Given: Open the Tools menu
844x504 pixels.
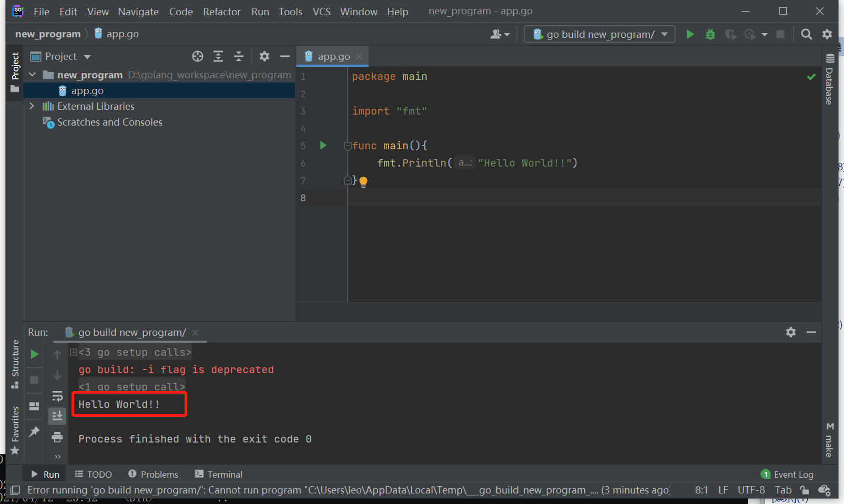Looking at the screenshot, I should coord(290,12).
